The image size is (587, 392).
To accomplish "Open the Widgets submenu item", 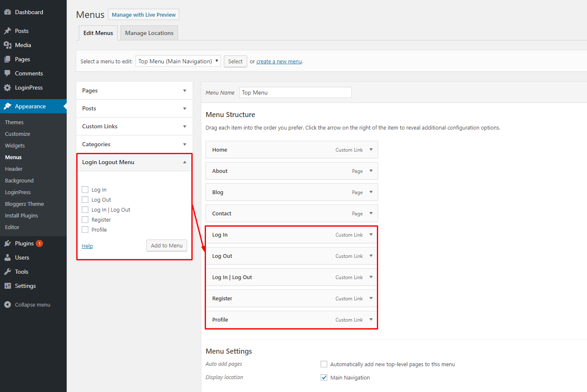I will (x=15, y=145).
